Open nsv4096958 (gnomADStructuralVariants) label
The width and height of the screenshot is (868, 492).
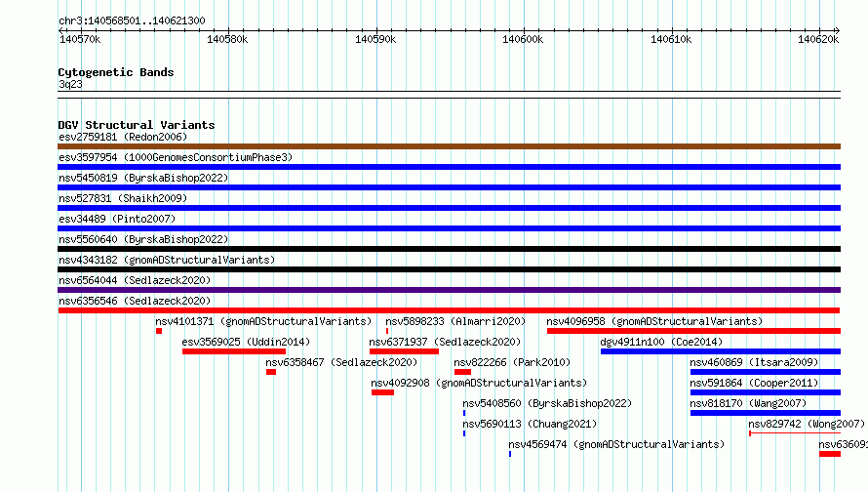(654, 321)
